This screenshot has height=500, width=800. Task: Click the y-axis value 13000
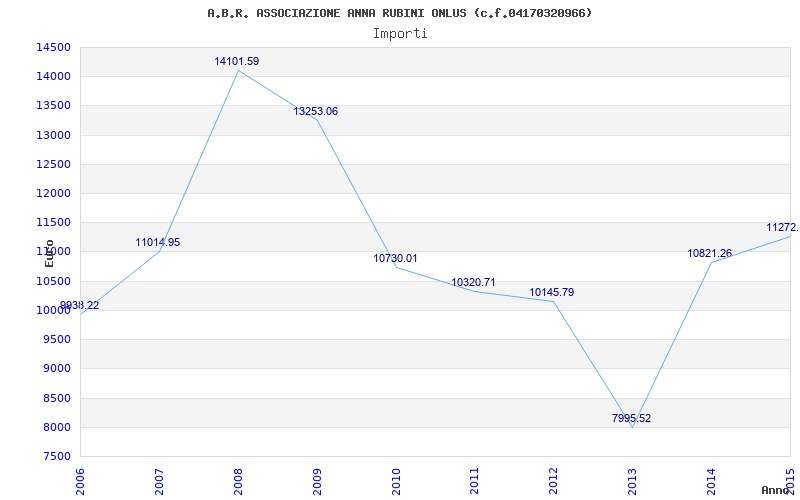[x=53, y=135]
